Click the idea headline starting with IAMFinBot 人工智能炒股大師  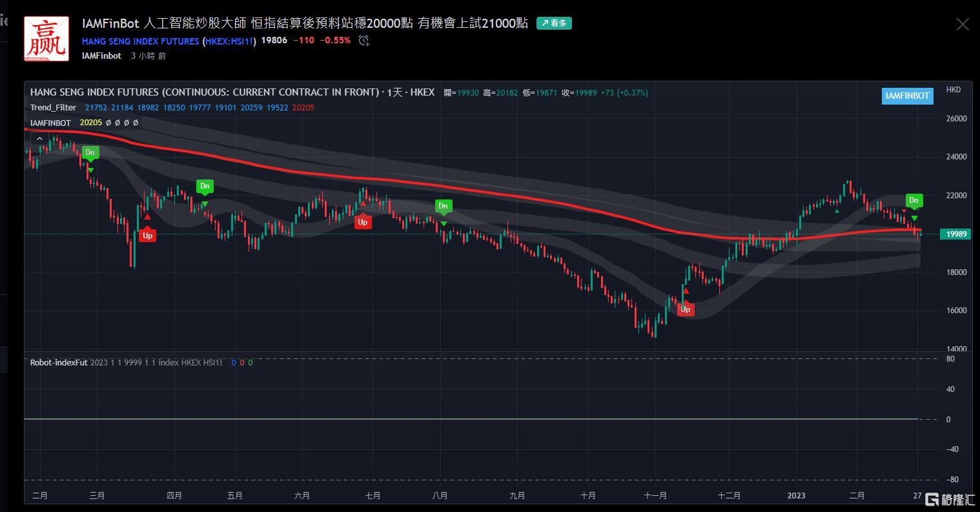(305, 23)
